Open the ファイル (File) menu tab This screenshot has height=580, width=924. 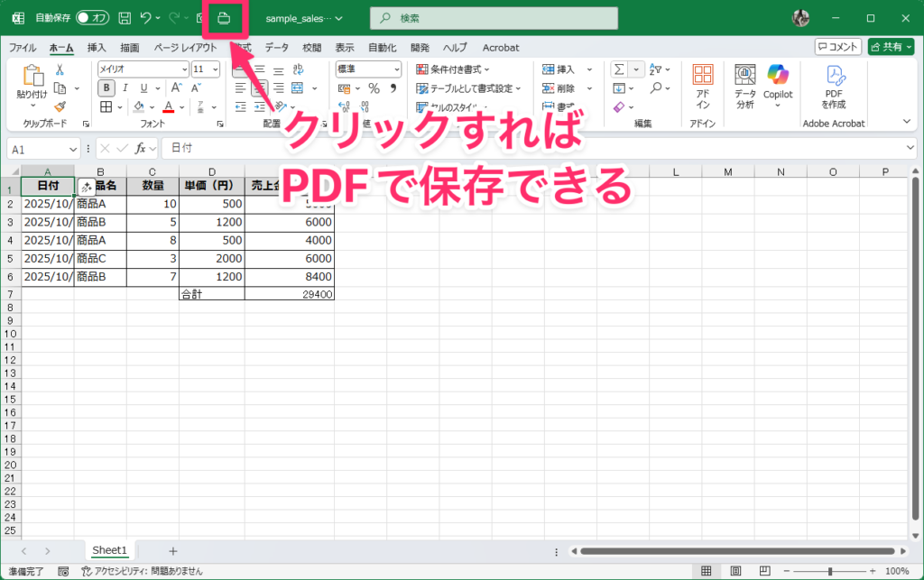coord(23,47)
